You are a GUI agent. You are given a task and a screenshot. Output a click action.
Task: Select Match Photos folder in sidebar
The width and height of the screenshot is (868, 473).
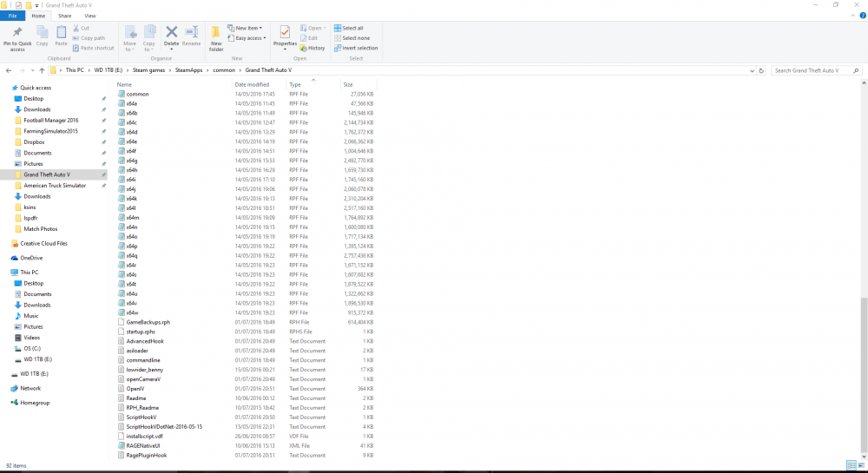point(41,229)
